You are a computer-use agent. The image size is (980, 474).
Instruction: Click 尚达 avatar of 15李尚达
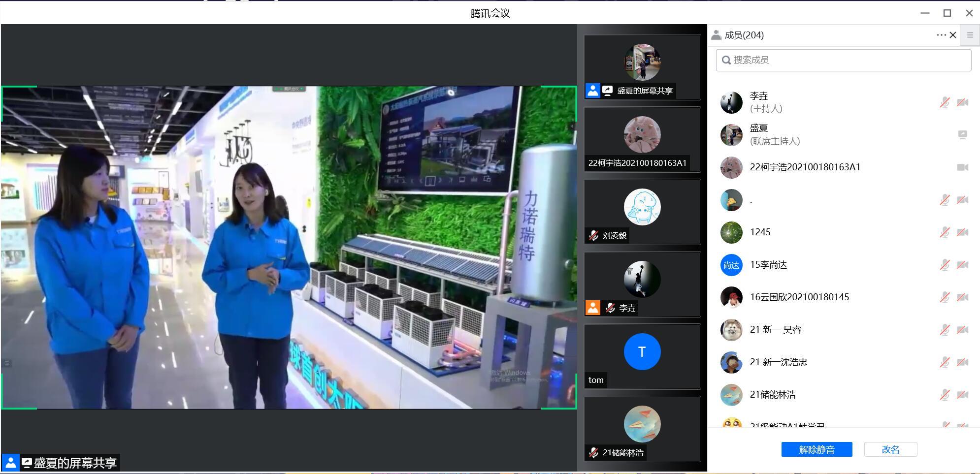(731, 265)
